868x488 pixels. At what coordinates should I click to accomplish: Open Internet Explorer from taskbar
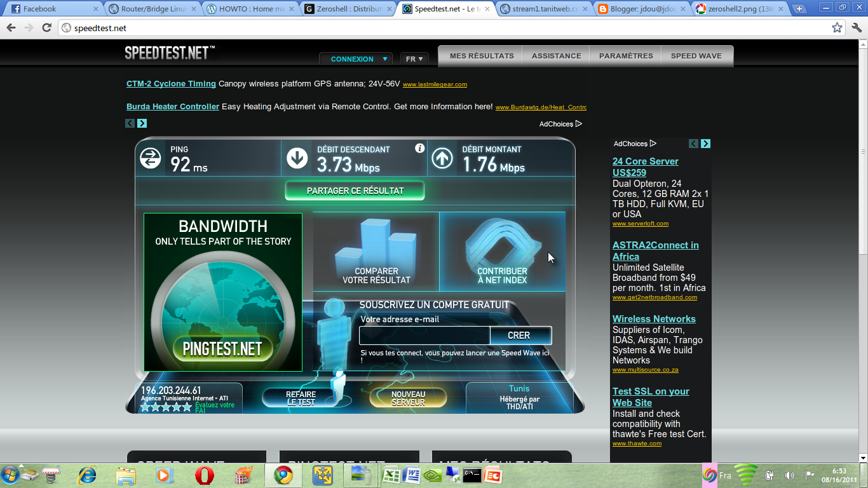pyautogui.click(x=86, y=475)
